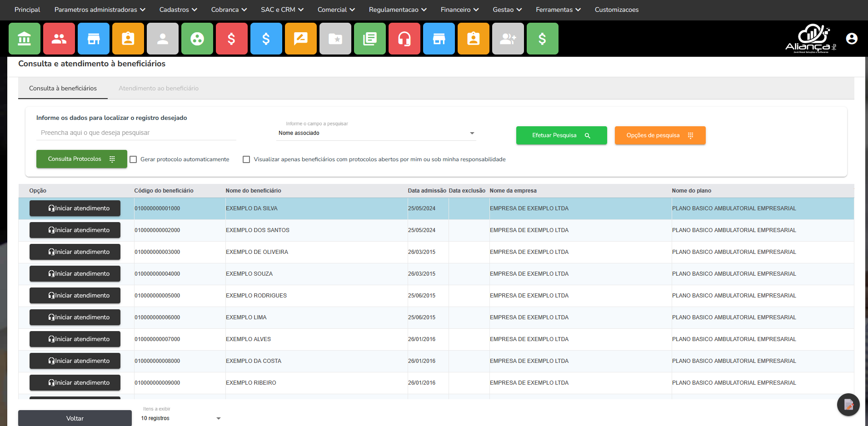868x426 pixels.
Task: Open the red people group icon
Action: coord(59,39)
